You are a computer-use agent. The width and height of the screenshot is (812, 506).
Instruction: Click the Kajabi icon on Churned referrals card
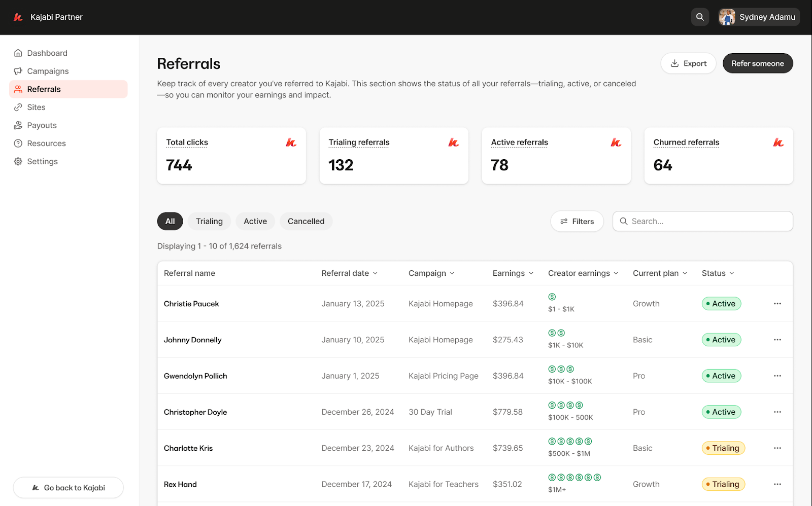779,142
